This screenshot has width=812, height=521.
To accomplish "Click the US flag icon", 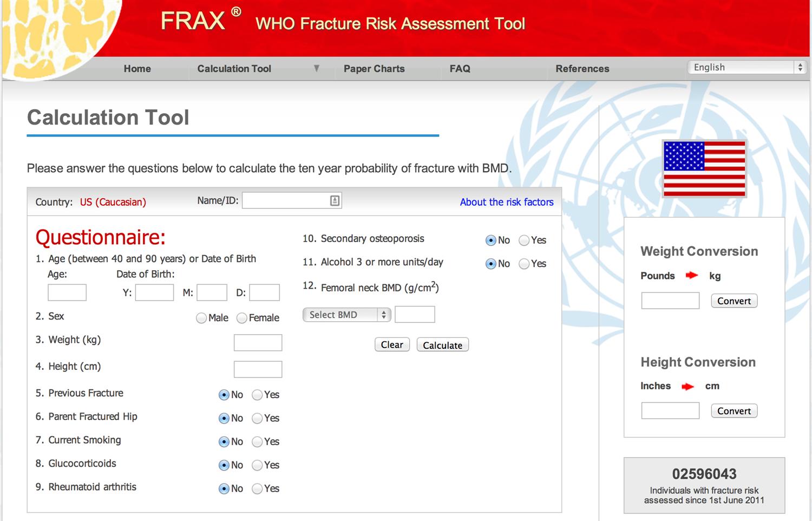I will click(704, 168).
